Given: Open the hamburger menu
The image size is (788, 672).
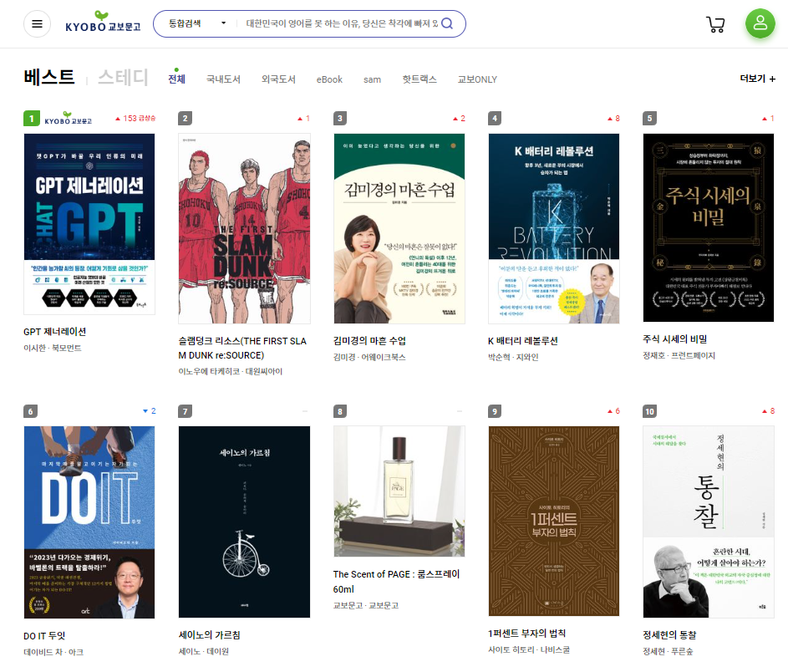Looking at the screenshot, I should 38,23.
